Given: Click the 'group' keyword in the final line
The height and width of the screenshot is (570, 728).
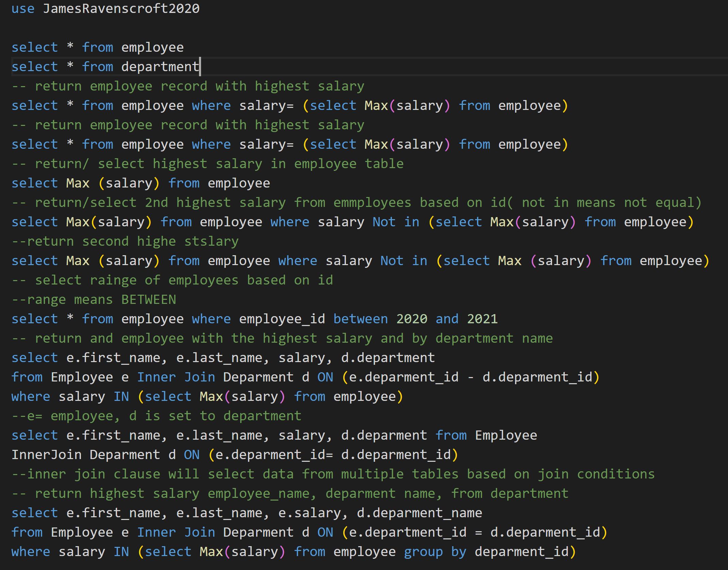Looking at the screenshot, I should pyautogui.click(x=423, y=552).
